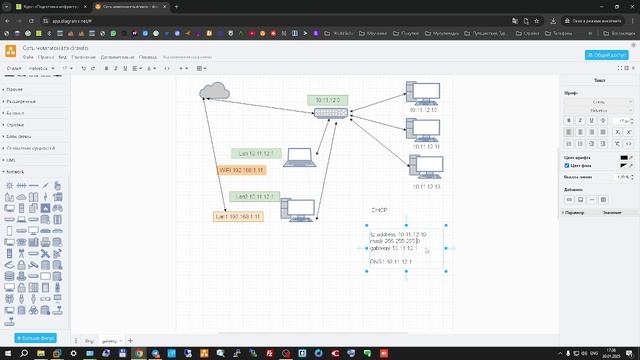The image size is (640, 360).
Task: Open the background color swatch
Action: point(624,166)
